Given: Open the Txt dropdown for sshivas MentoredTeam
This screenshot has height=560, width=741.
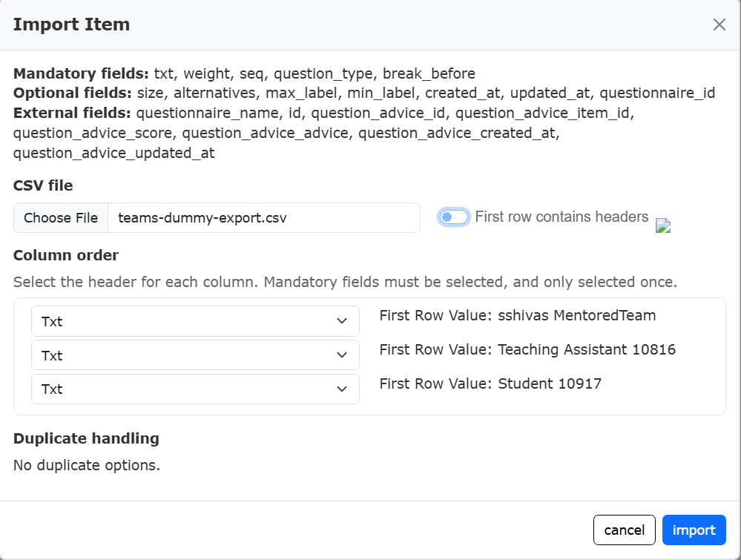Looking at the screenshot, I should 195,321.
